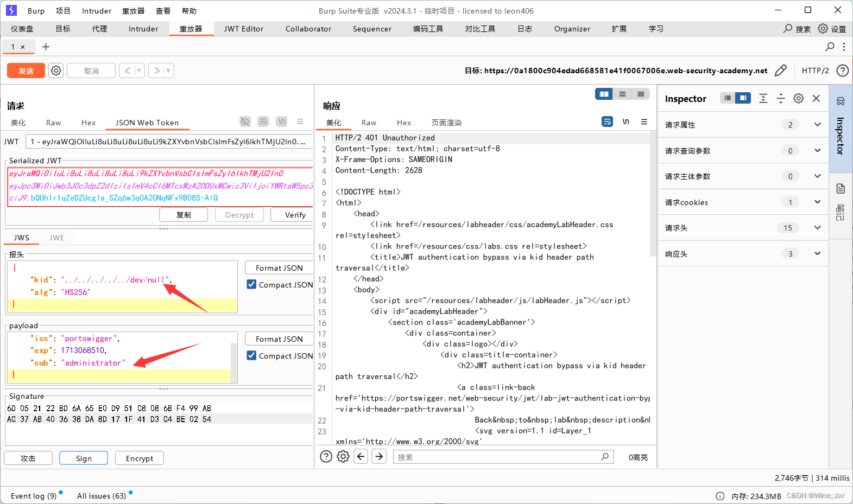Open Inspector settings gear
Screen dimensions: 853x504
pos(798,98)
